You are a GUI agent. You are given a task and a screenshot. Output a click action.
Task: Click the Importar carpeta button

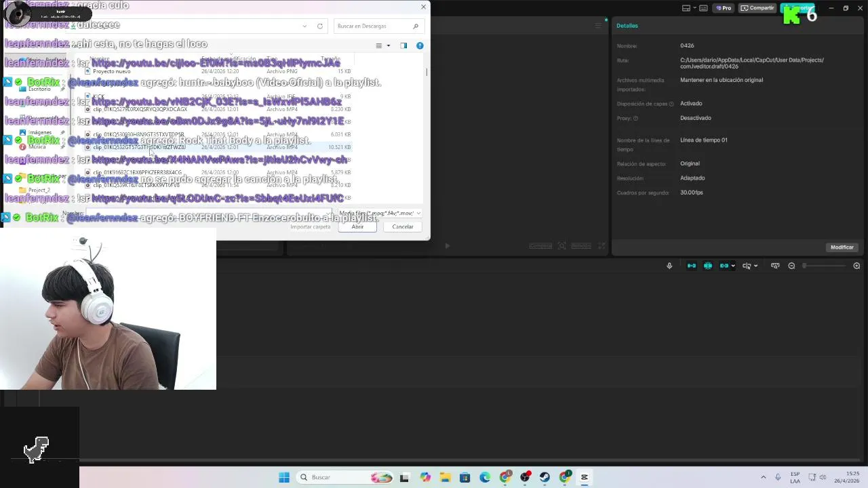311,226
